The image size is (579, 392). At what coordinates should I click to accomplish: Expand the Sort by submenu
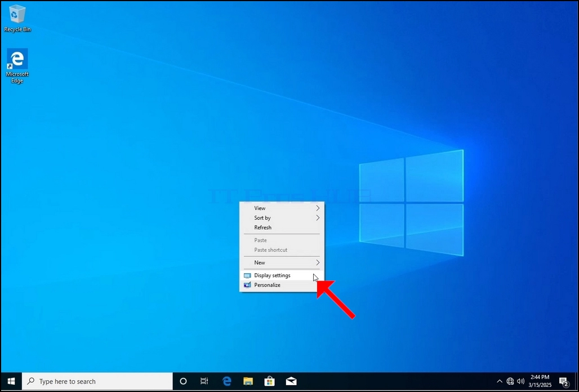point(282,218)
